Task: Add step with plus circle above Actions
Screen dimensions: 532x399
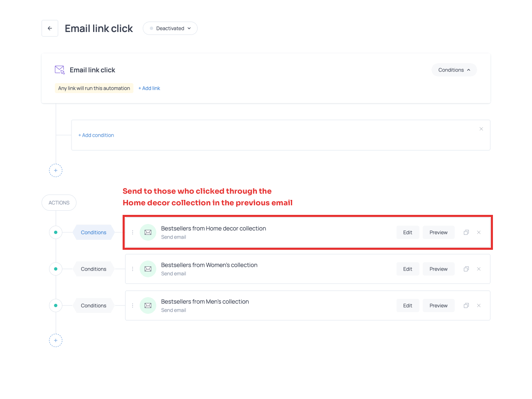Action: tap(56, 170)
